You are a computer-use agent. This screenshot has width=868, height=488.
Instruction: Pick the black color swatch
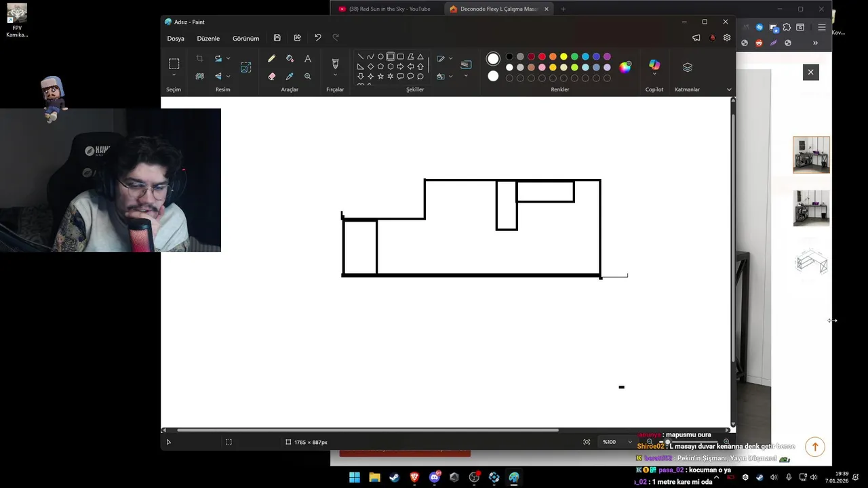tap(509, 57)
